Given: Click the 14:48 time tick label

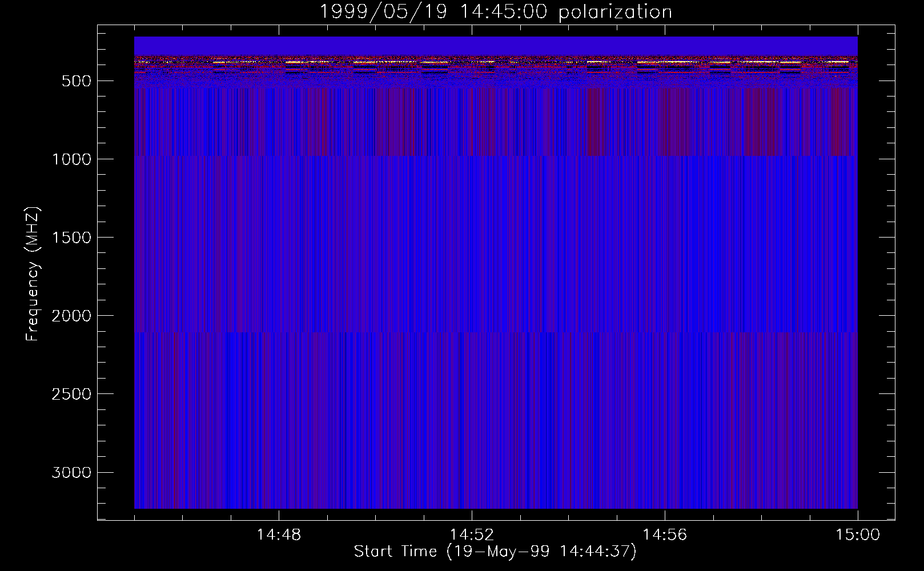Looking at the screenshot, I should coord(279,535).
